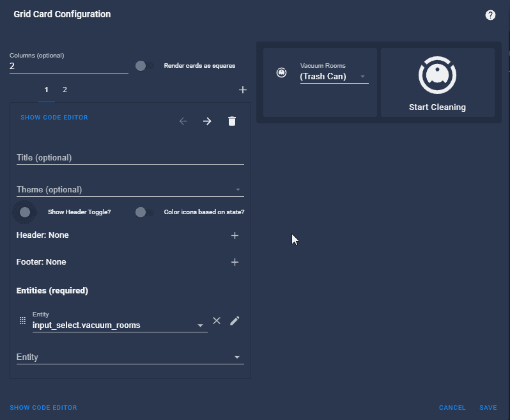Click the Grid Card Configuration title
This screenshot has width=510, height=420.
(x=62, y=14)
